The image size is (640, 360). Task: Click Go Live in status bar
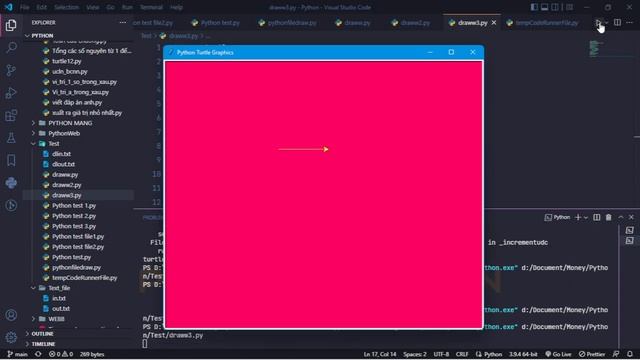click(558, 354)
